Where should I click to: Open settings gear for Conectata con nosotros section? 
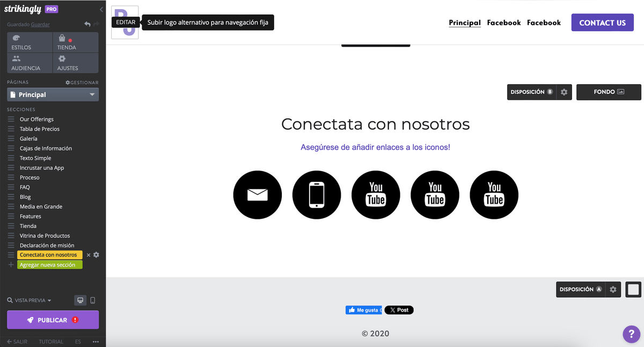[97, 255]
